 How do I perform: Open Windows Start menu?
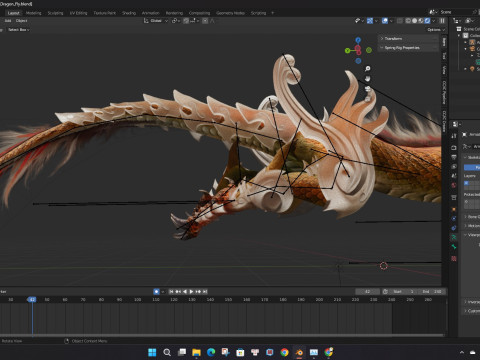tap(152, 352)
